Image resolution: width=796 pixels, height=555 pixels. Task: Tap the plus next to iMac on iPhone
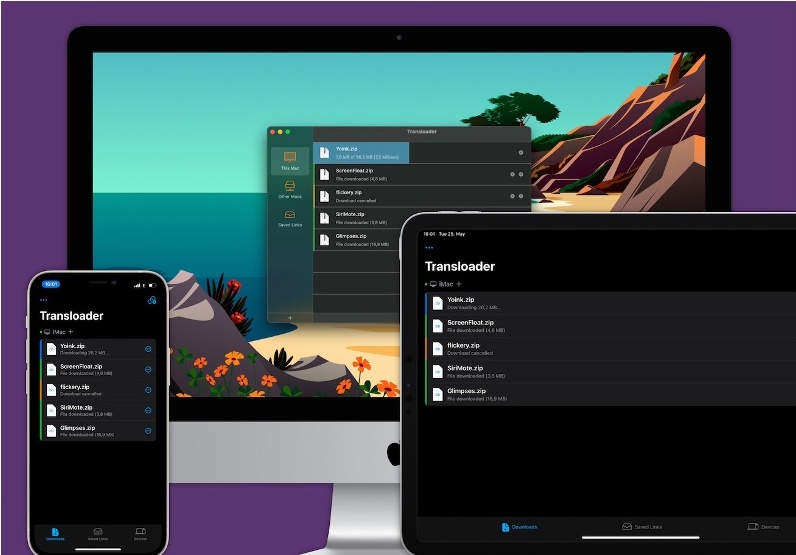point(71,332)
